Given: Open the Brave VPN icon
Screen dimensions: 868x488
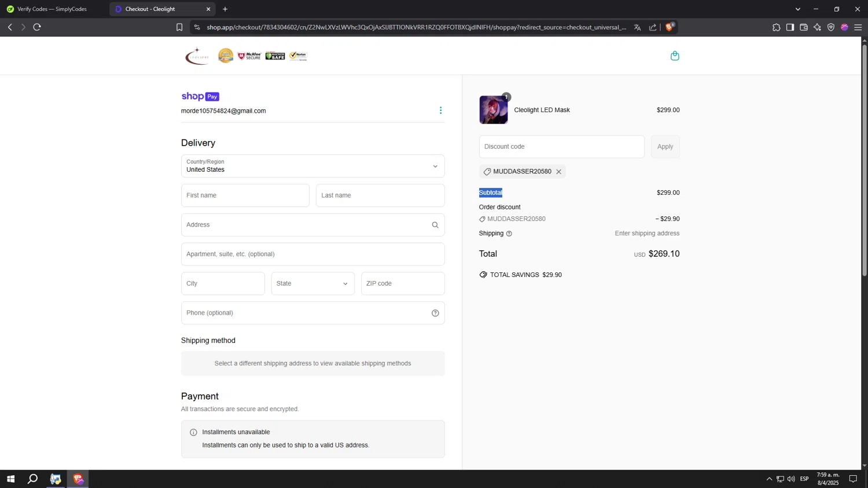Looking at the screenshot, I should [x=831, y=27].
